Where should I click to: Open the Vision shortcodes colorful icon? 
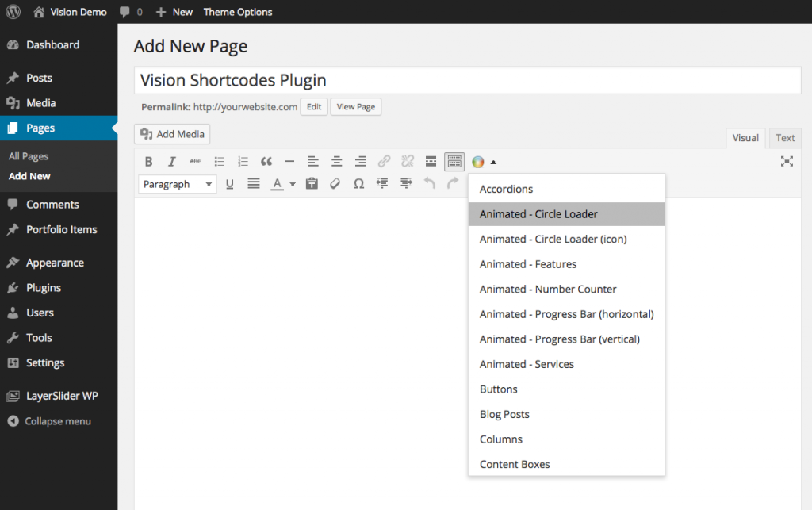point(478,162)
